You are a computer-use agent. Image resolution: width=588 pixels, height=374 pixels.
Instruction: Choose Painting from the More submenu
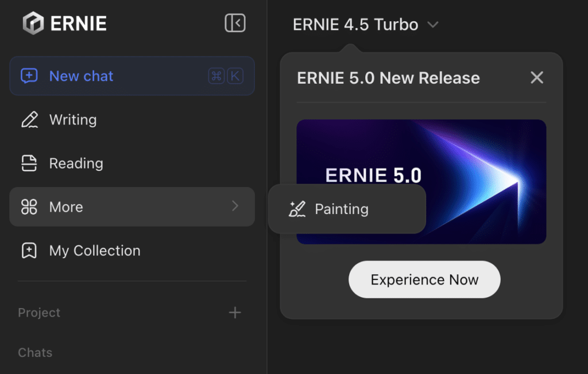(x=341, y=209)
